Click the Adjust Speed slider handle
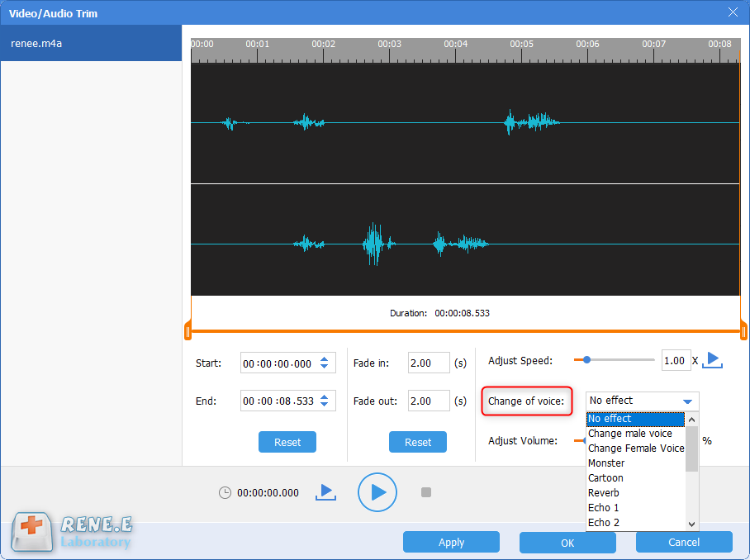The height and width of the screenshot is (560, 750). (586, 360)
